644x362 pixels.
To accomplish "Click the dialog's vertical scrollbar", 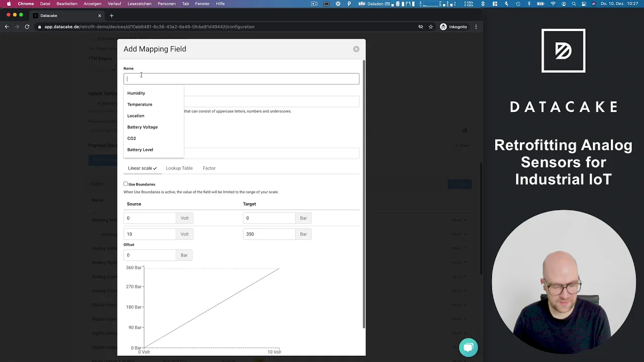I will coord(364,195).
